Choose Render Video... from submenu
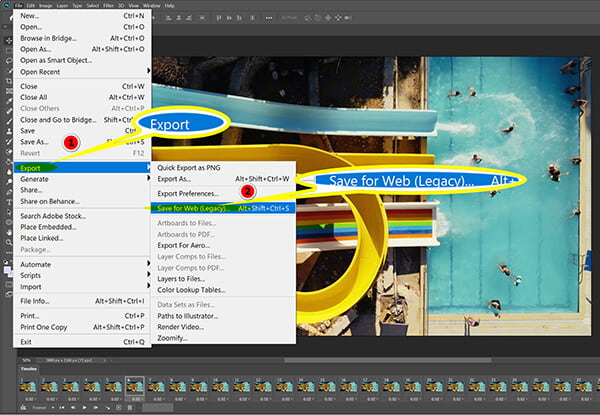Viewport: 600px width, 415px height. 223,327
